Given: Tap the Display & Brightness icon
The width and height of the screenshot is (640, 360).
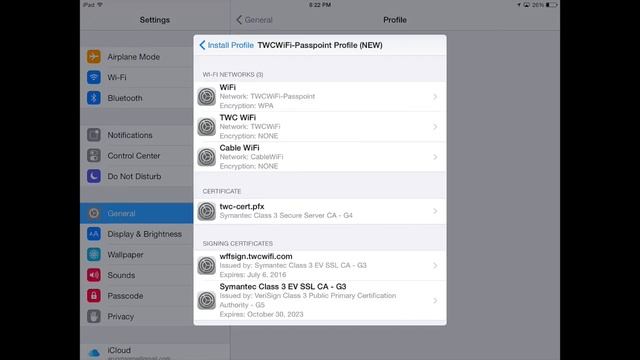Looking at the screenshot, I should tap(93, 234).
